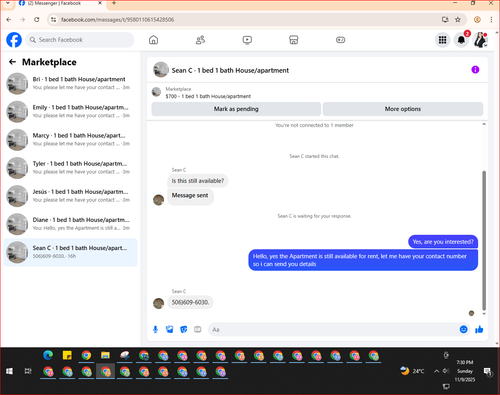Click the Search Facebook field
Screen dimensions: 500x395
[x=80, y=40]
